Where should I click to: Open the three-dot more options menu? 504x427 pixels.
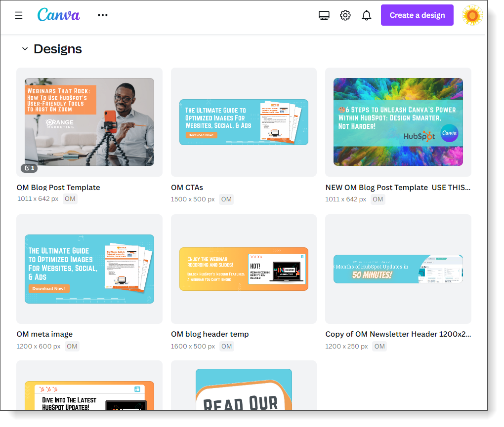point(102,15)
